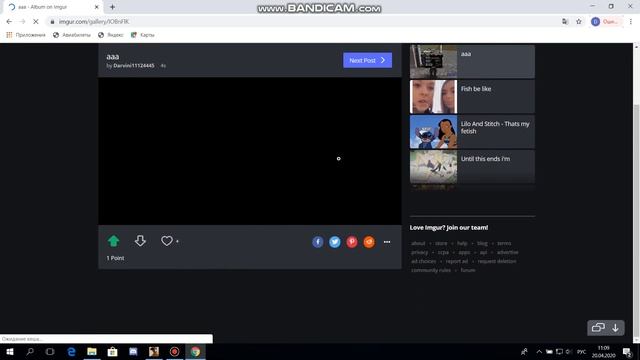Click the РУС keyboard language indicator
This screenshot has width=640, height=360.
(x=582, y=351)
